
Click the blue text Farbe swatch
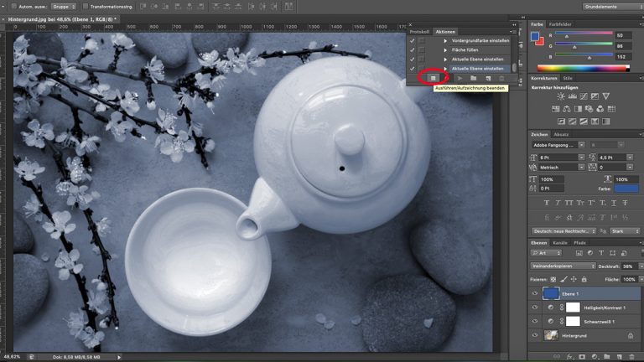[x=626, y=189]
